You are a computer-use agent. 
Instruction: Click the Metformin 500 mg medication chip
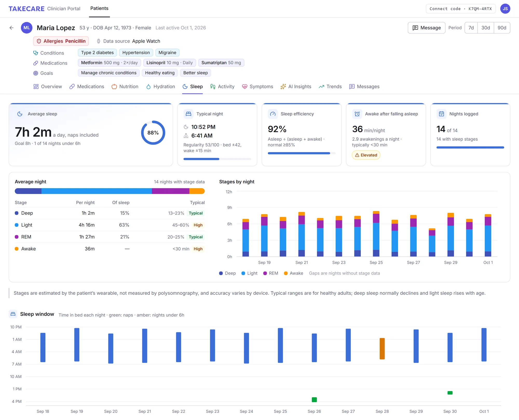tap(109, 63)
